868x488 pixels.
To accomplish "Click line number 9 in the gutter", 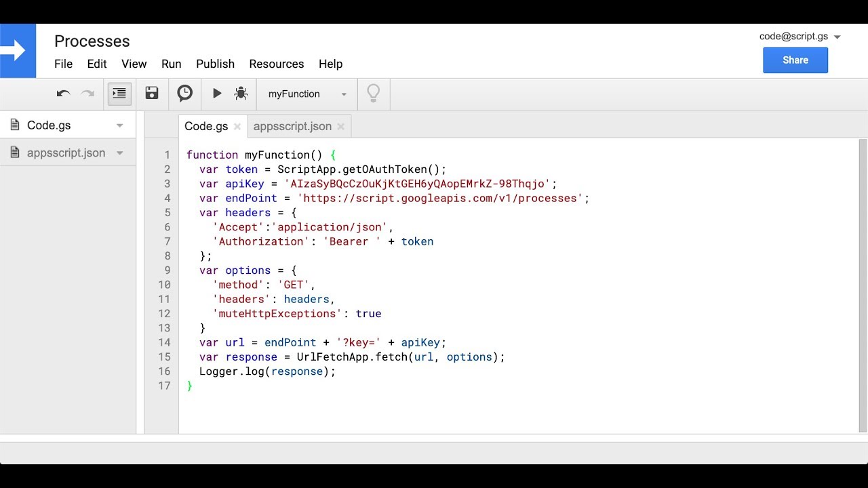I will [167, 270].
